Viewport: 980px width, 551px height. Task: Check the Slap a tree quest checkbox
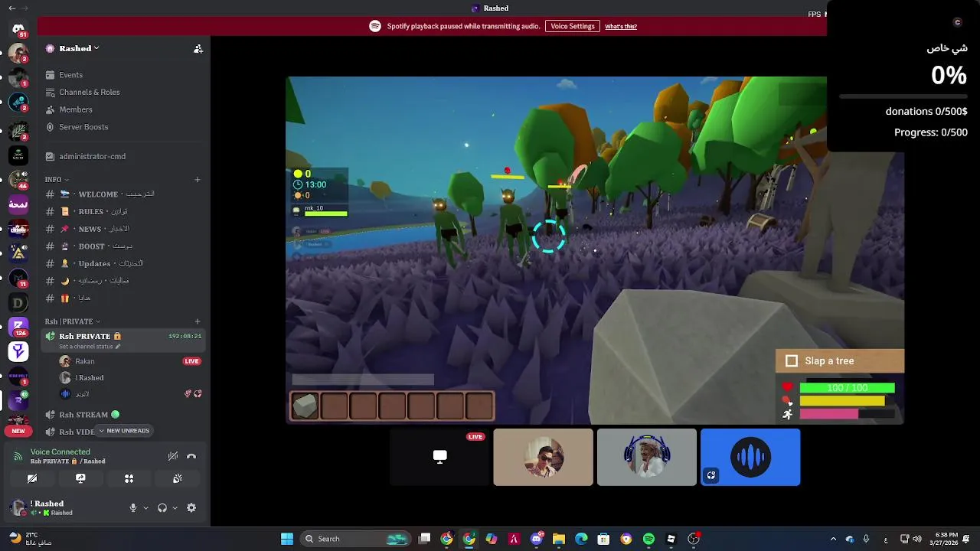[792, 361]
